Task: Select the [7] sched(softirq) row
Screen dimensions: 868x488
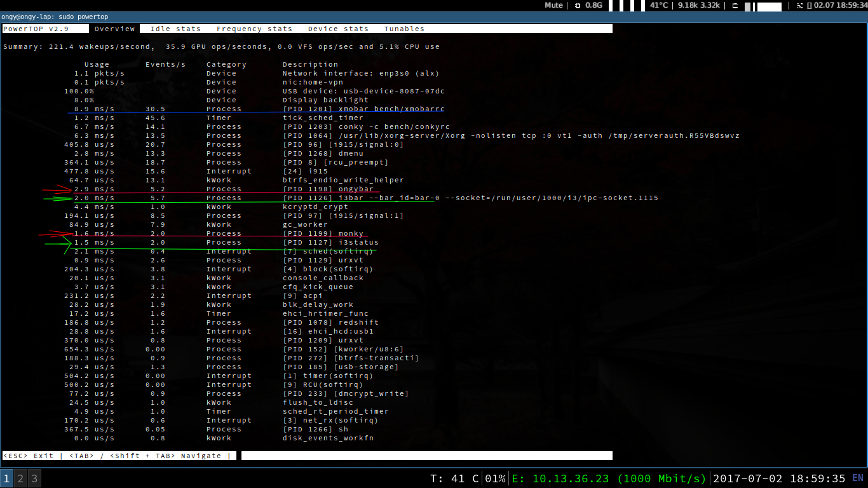Action: (224, 251)
